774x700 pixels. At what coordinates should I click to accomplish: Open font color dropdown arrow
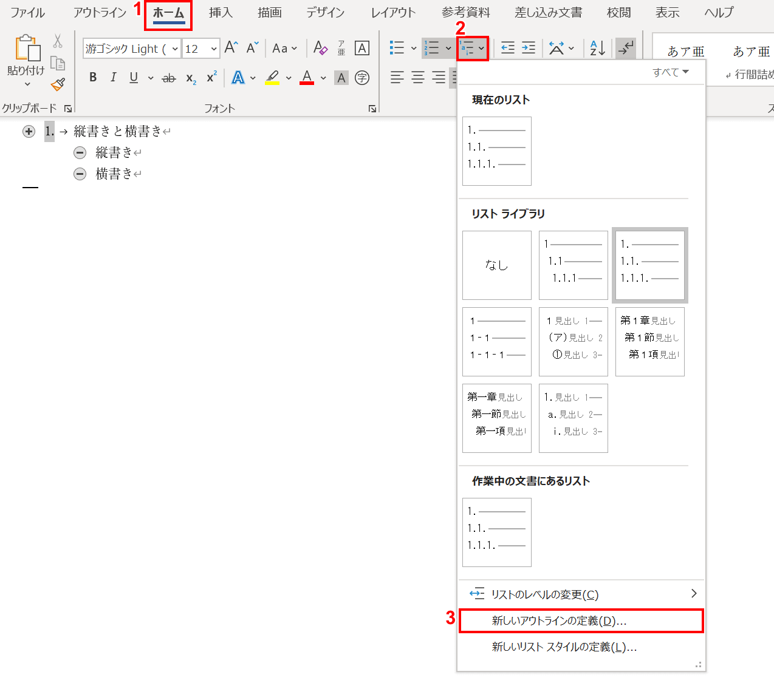323,78
